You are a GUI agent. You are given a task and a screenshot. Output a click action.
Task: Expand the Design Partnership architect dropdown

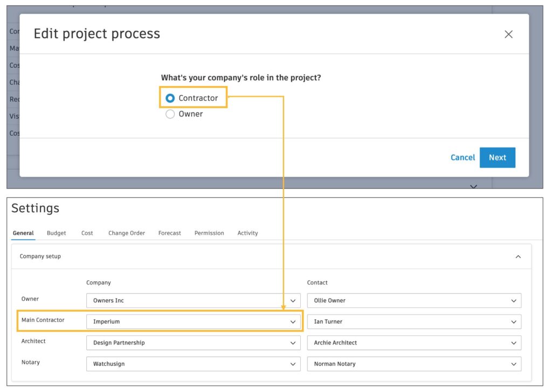pyautogui.click(x=193, y=342)
